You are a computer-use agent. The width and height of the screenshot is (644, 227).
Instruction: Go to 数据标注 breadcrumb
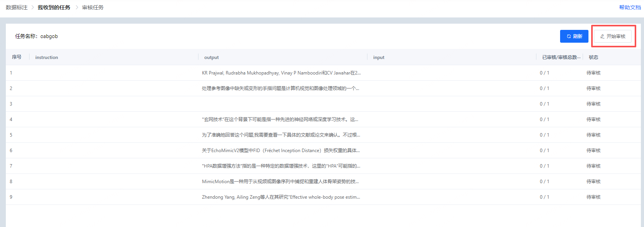click(17, 7)
